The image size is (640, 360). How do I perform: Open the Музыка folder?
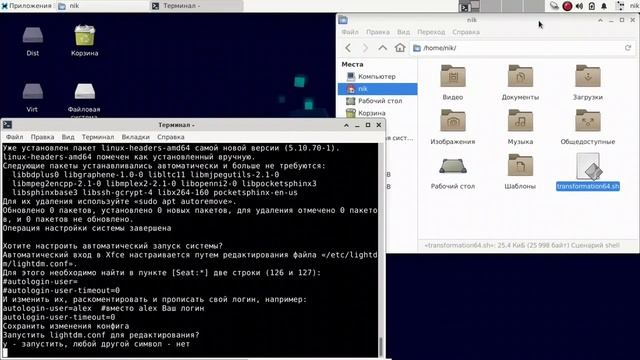520,127
